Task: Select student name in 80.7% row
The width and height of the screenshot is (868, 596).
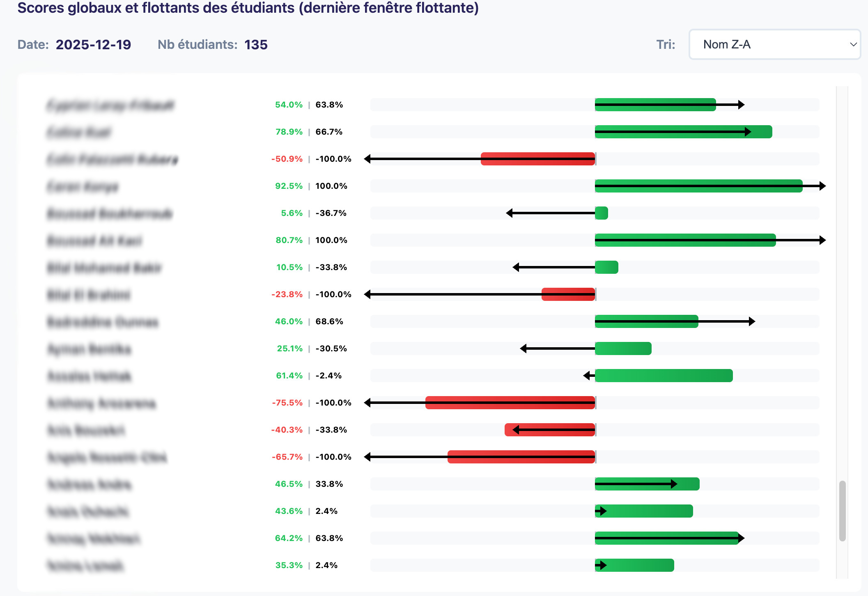Action: (x=94, y=241)
